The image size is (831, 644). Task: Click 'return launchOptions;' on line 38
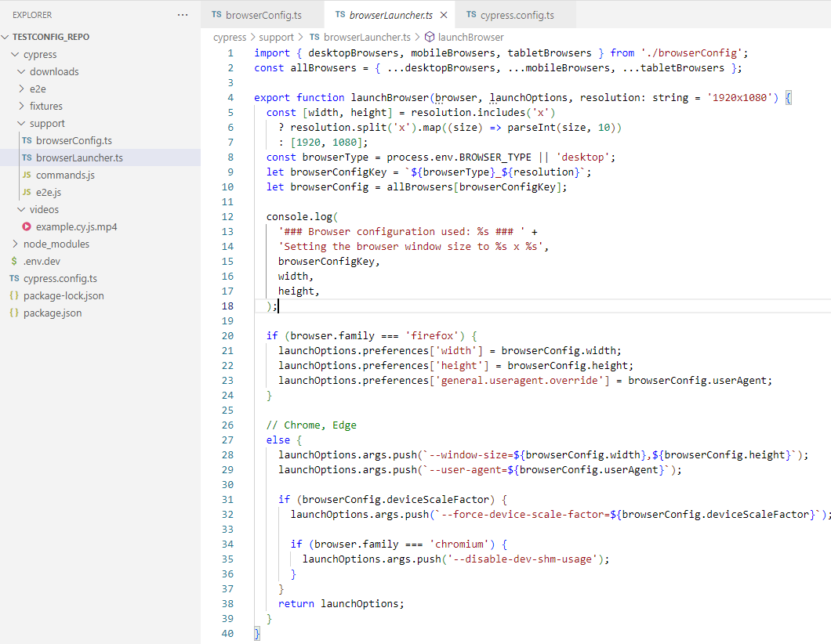click(x=341, y=604)
